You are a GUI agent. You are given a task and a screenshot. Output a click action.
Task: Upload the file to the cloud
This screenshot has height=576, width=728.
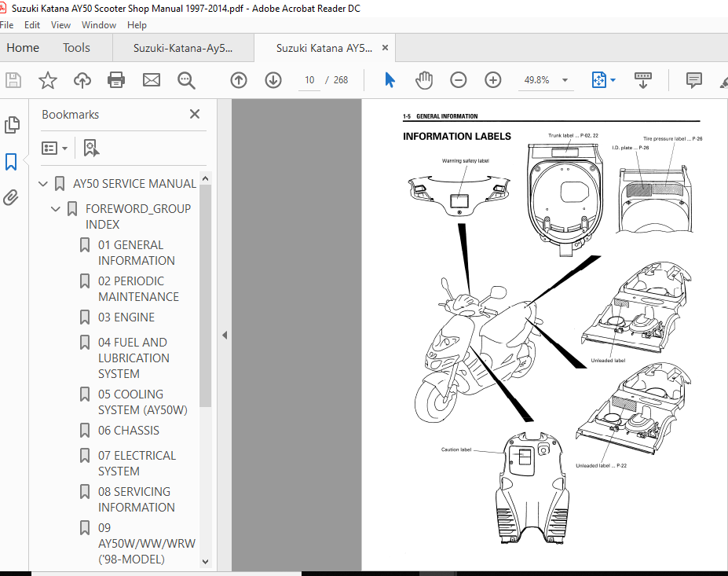[x=82, y=80]
